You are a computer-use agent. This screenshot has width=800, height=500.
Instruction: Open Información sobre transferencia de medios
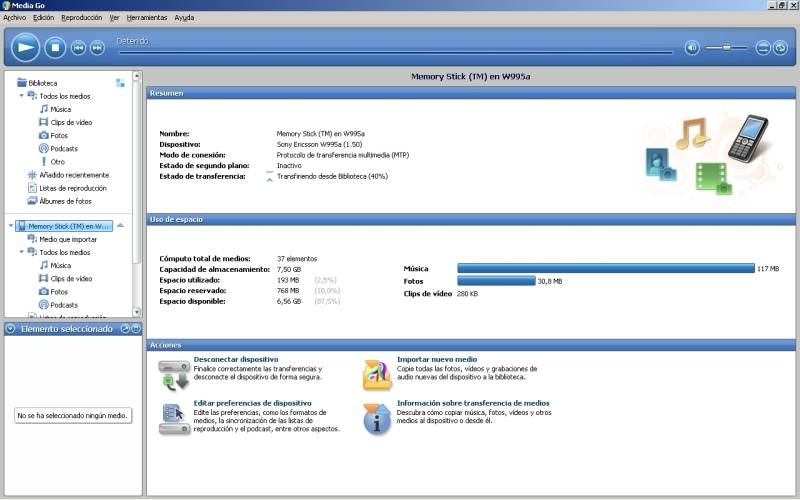(x=473, y=403)
